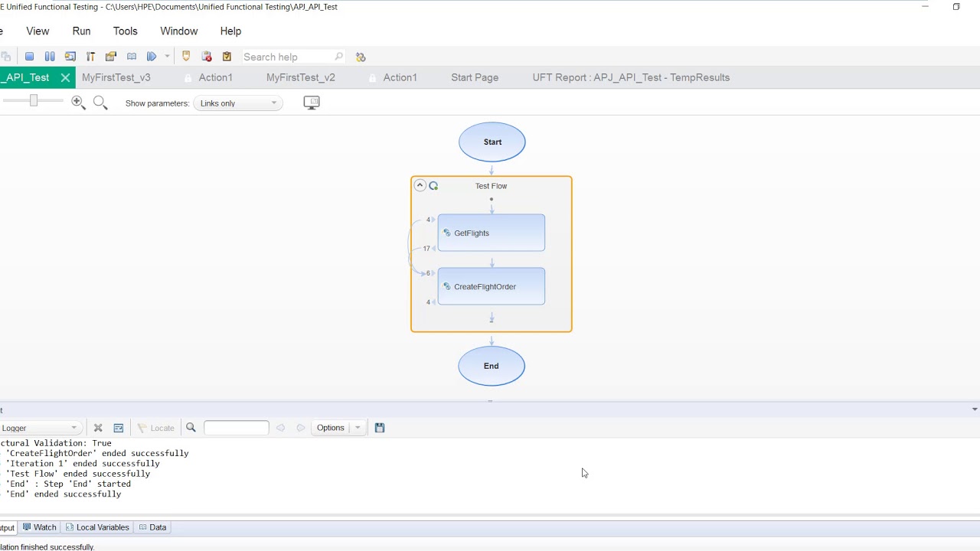Open the Action1 tab next to MyFirstTest_v3
Image resolution: width=980 pixels, height=551 pixels.
tap(215, 77)
